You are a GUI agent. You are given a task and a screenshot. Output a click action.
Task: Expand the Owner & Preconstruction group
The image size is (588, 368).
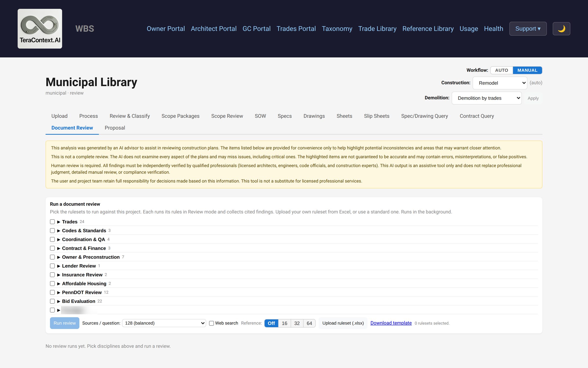(59, 257)
